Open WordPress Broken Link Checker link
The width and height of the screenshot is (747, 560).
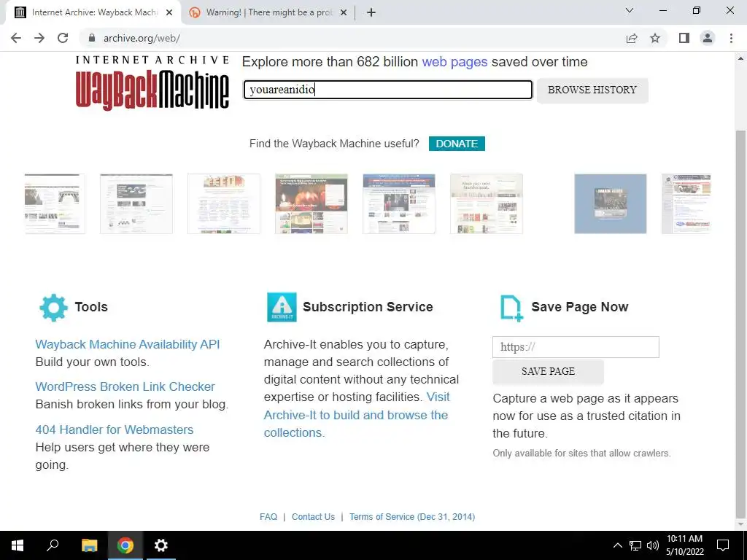[125, 386]
